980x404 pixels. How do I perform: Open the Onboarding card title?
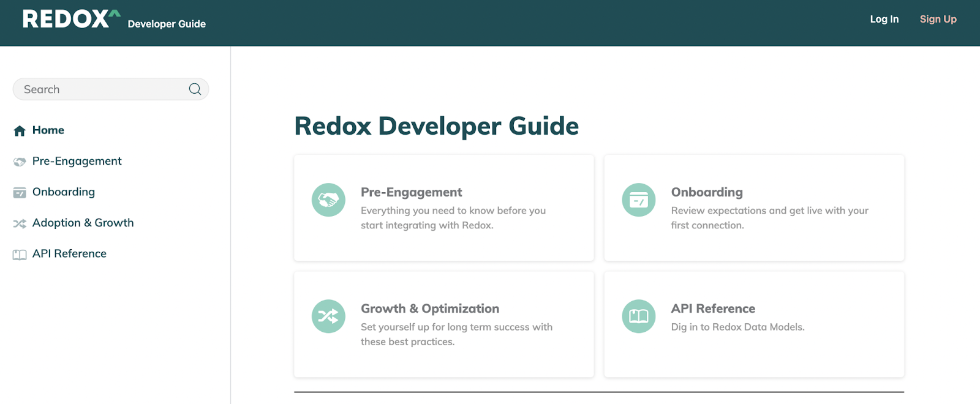click(x=707, y=192)
